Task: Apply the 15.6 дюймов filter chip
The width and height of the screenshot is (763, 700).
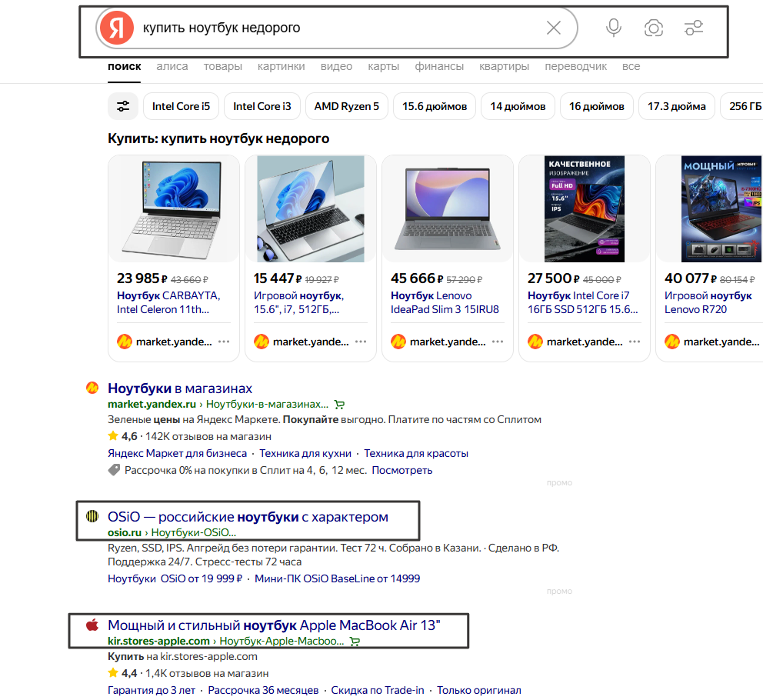Action: pyautogui.click(x=435, y=106)
